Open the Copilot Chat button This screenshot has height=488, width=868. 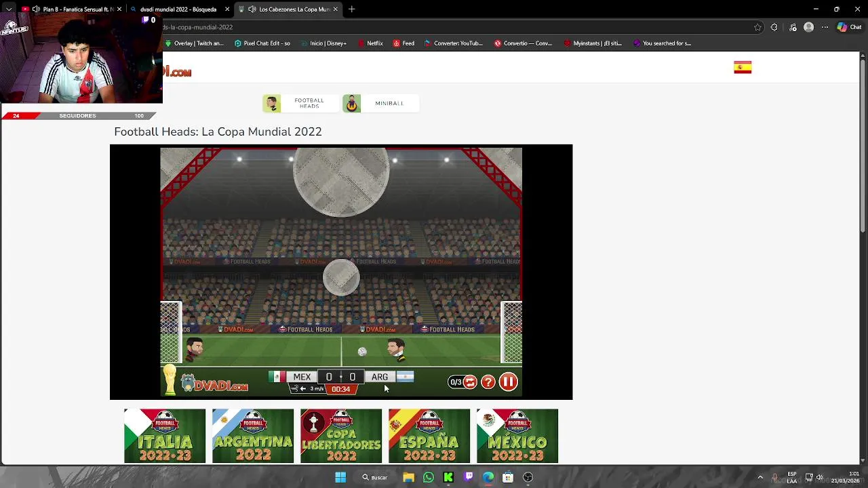849,27
